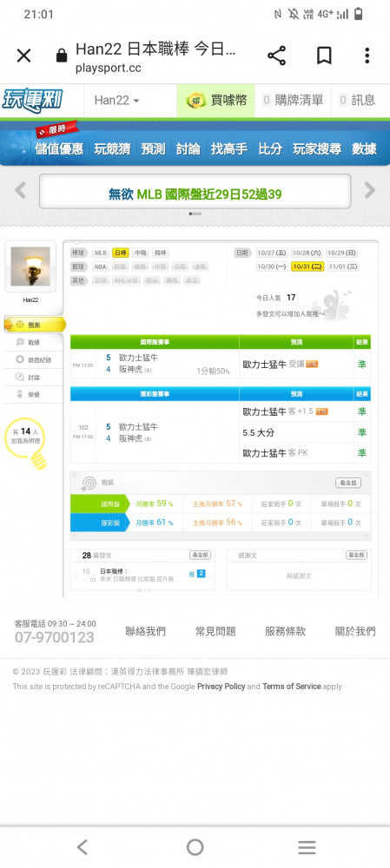
Task: Expand the Han22 account dropdown
Action: tap(116, 100)
